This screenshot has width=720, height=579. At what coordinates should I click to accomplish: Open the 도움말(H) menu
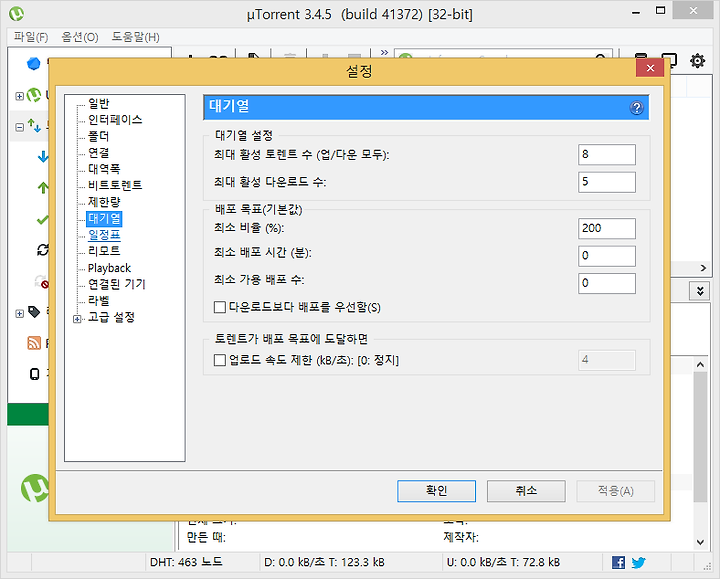tap(135, 37)
